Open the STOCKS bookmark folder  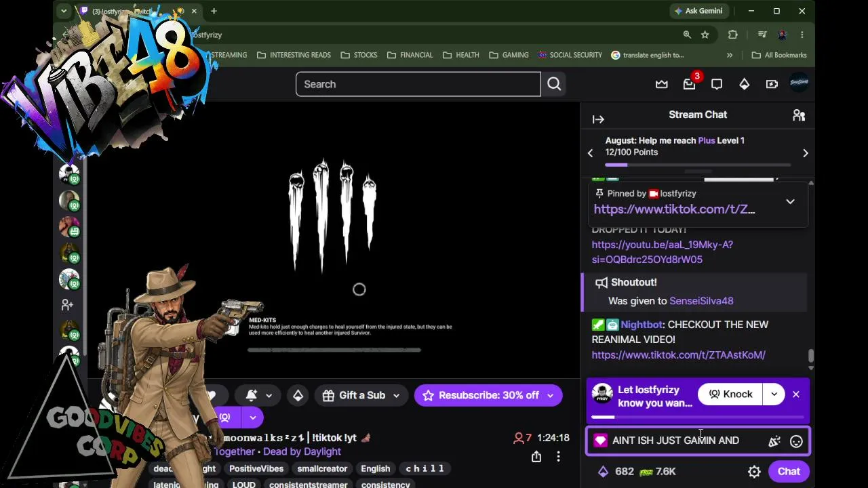(359, 55)
